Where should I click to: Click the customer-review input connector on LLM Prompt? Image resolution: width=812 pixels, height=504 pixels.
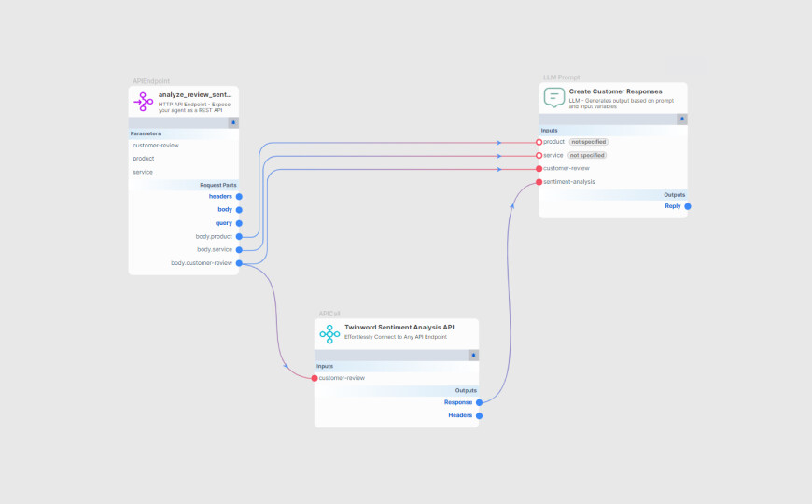coord(539,169)
